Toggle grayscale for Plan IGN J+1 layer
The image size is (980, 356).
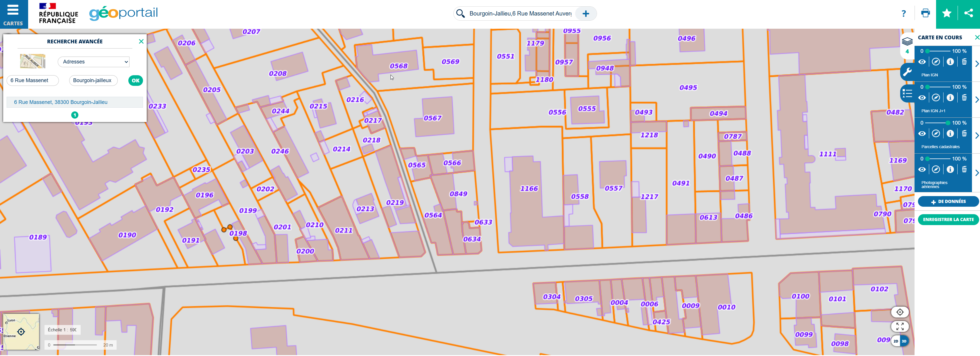click(936, 98)
